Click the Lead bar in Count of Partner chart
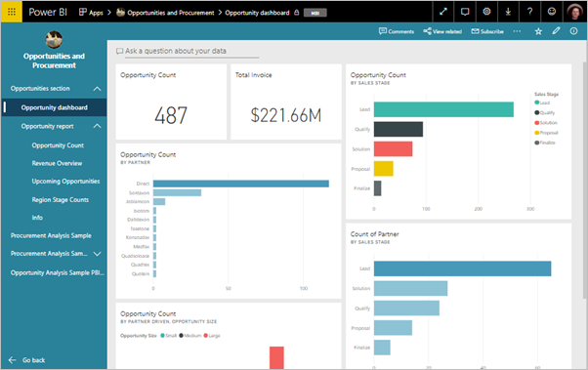This screenshot has height=370, width=588. (462, 268)
